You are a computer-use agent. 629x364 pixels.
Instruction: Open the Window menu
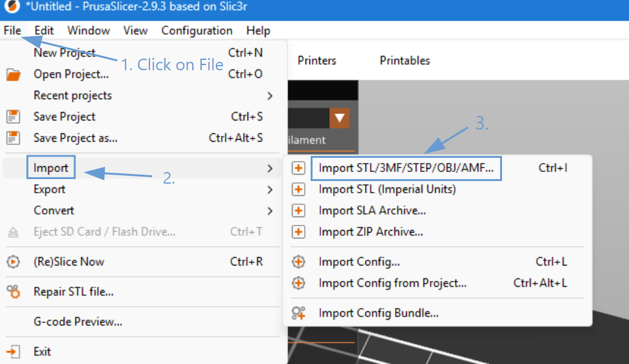(89, 30)
